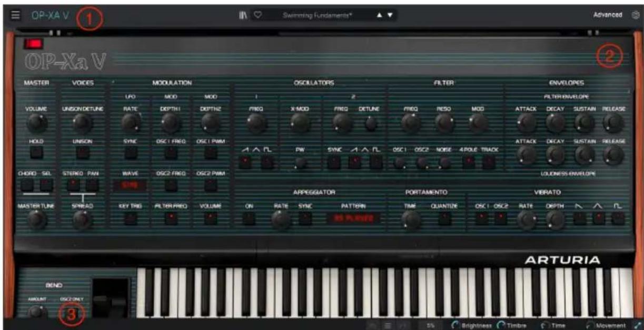The height and width of the screenshot is (330, 644).
Task: Click the Loudness Envelope Decay knob
Action: [555, 156]
